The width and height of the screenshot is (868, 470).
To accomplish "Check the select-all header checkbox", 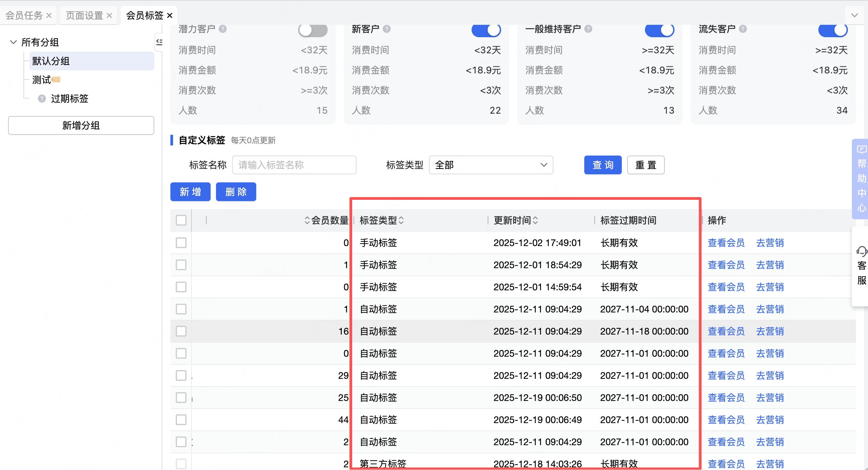I will pos(181,220).
